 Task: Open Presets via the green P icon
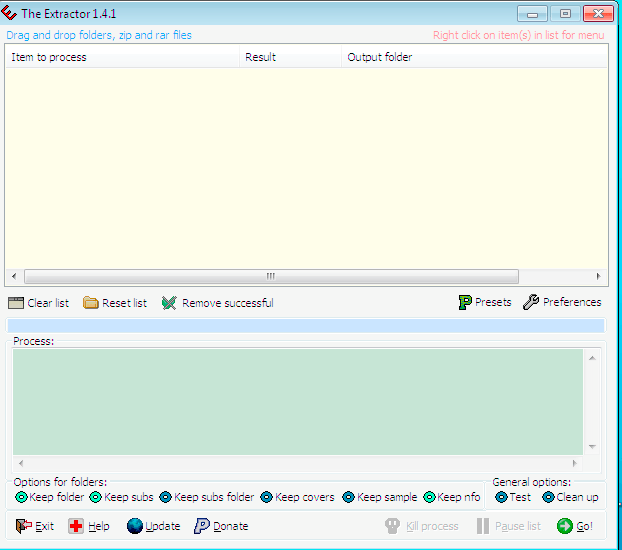click(465, 302)
